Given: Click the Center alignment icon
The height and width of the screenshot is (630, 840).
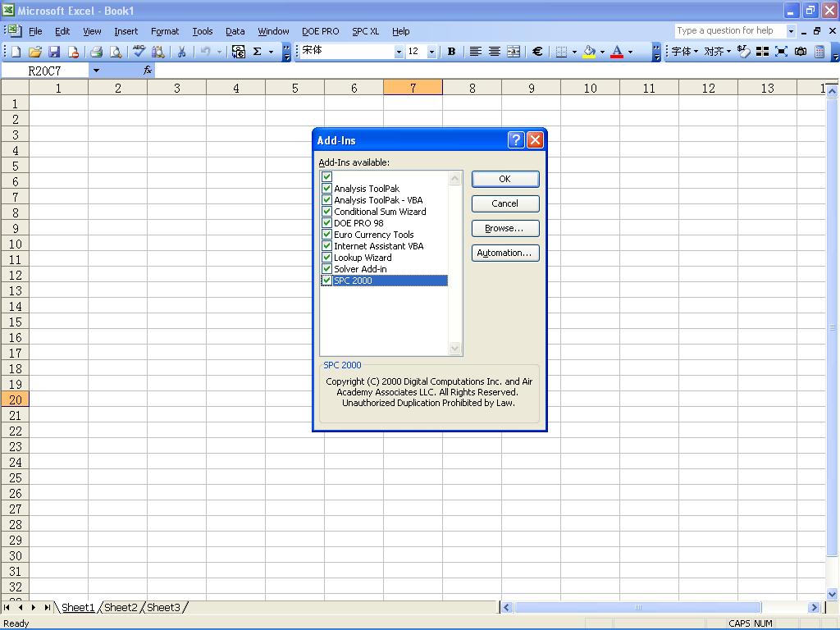Looking at the screenshot, I should click(x=495, y=52).
